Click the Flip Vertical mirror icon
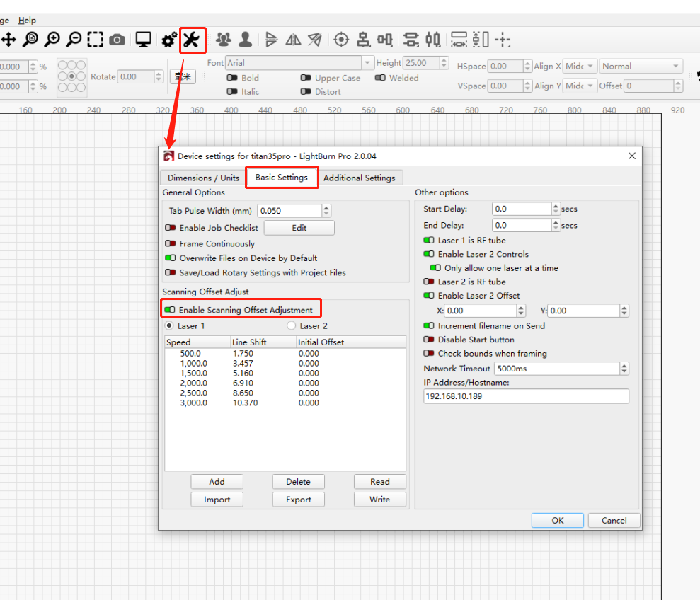 point(293,40)
